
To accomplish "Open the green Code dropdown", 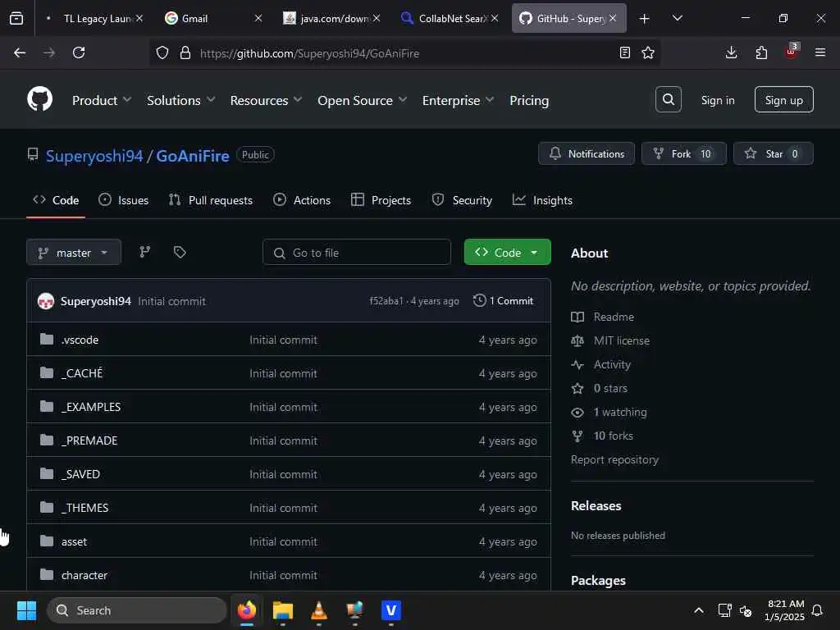I will [507, 253].
